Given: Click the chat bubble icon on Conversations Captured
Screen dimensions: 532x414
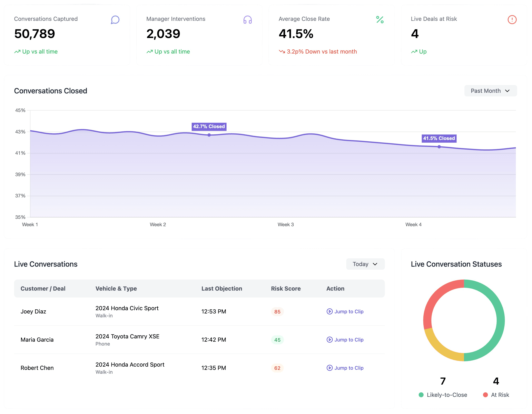Looking at the screenshot, I should coord(115,19).
